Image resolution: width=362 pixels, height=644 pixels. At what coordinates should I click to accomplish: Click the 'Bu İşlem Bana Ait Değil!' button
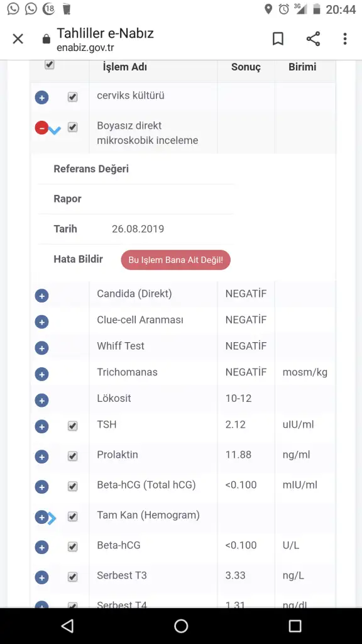(176, 260)
